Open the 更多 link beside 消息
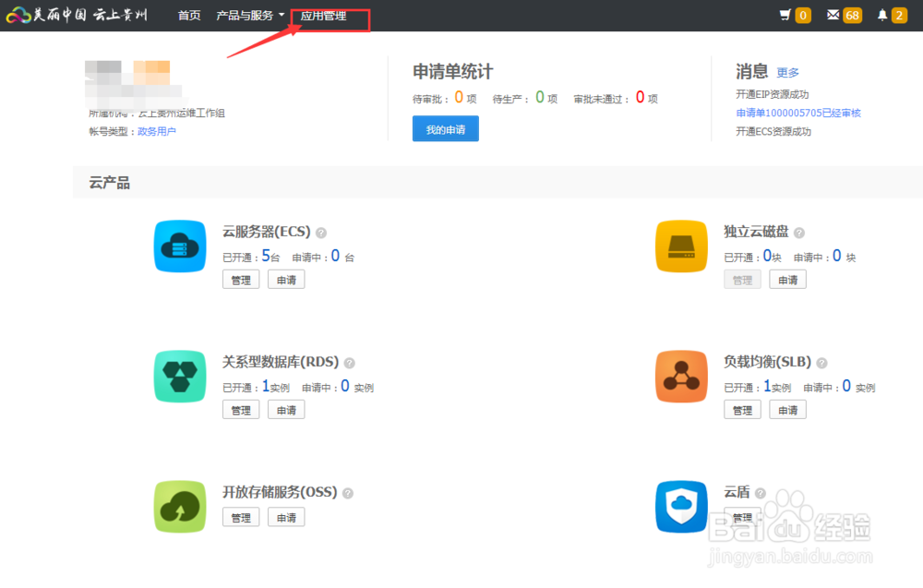This screenshot has width=923, height=588. tap(787, 72)
